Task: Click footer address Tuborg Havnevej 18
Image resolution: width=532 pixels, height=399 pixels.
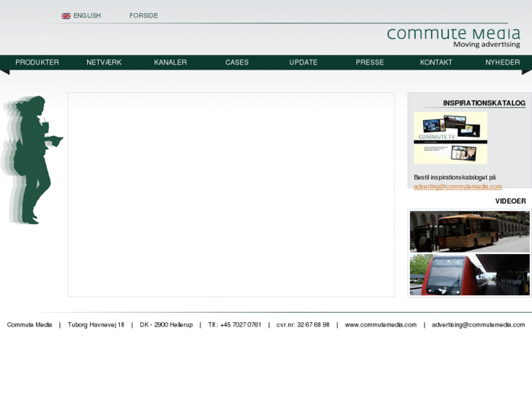Action: tap(96, 325)
